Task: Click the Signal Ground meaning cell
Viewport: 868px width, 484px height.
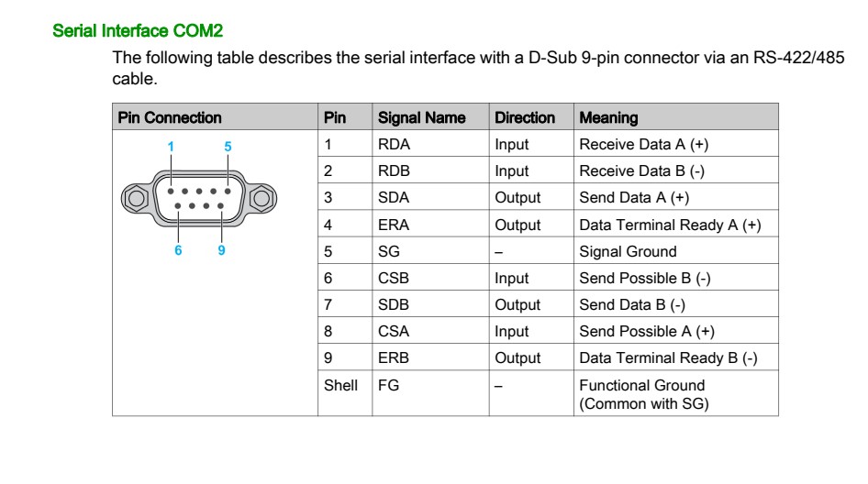Action: tap(628, 251)
